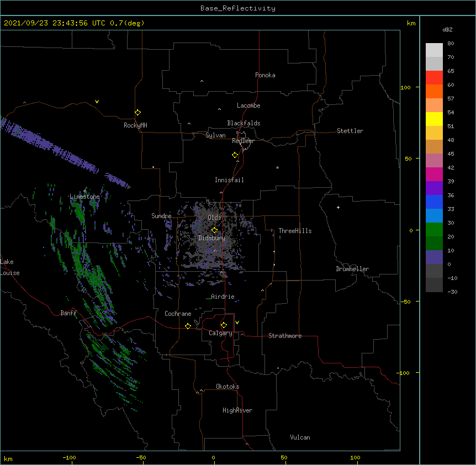Viewport: 476px width, 465px height.
Task: Click the yellow diamond marker beside RockyMH
Action: pyautogui.click(x=137, y=113)
